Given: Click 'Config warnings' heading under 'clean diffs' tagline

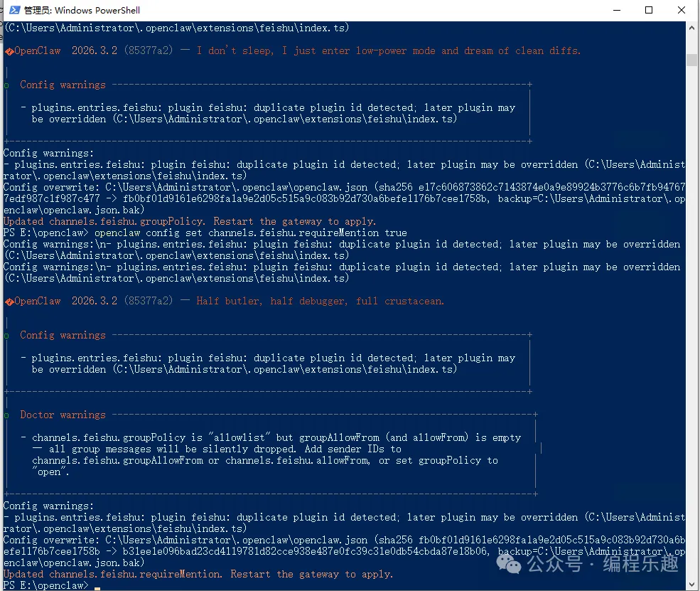Looking at the screenshot, I should (x=63, y=85).
